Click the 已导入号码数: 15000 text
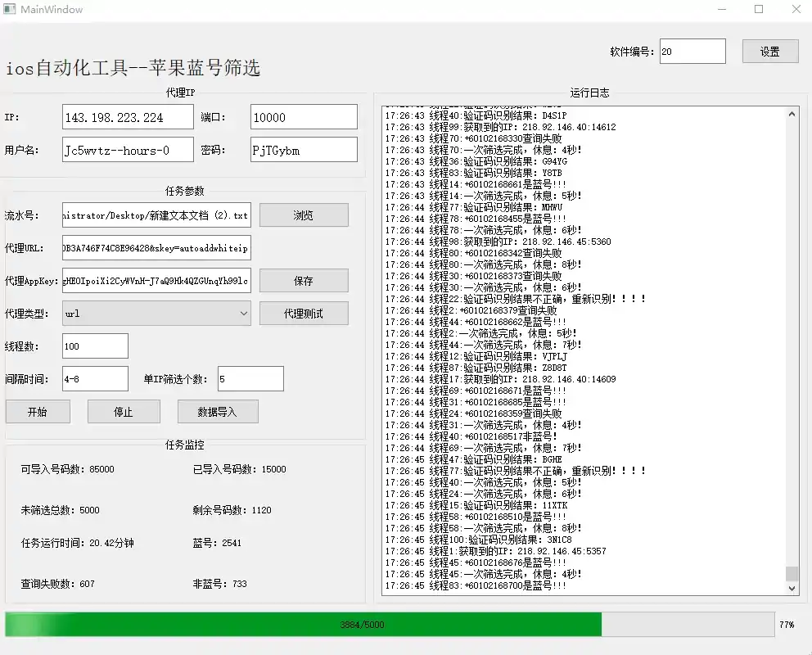 [x=239, y=469]
